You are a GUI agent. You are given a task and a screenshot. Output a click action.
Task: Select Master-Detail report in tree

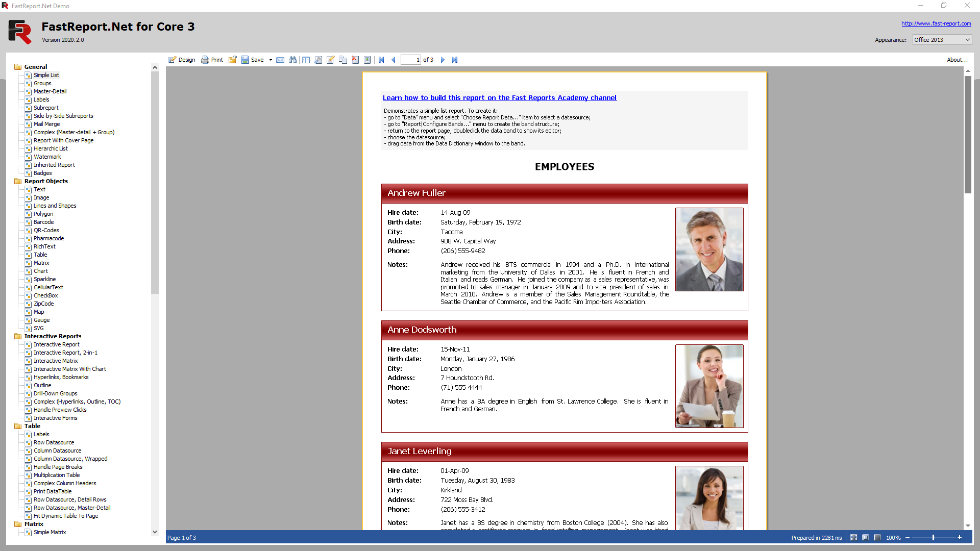pos(50,91)
